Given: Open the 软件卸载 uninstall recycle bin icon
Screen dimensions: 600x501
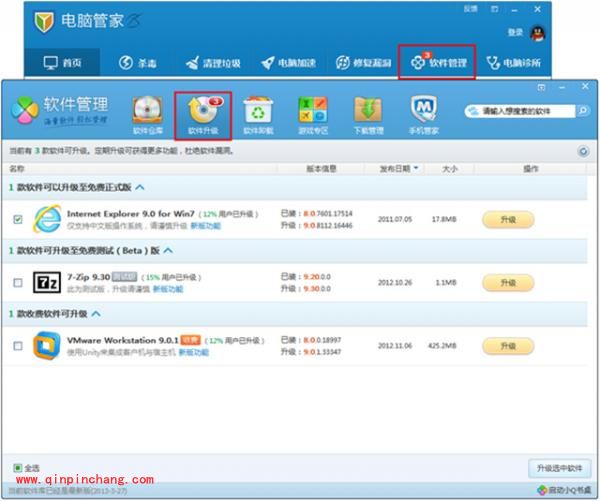Looking at the screenshot, I should point(258,115).
